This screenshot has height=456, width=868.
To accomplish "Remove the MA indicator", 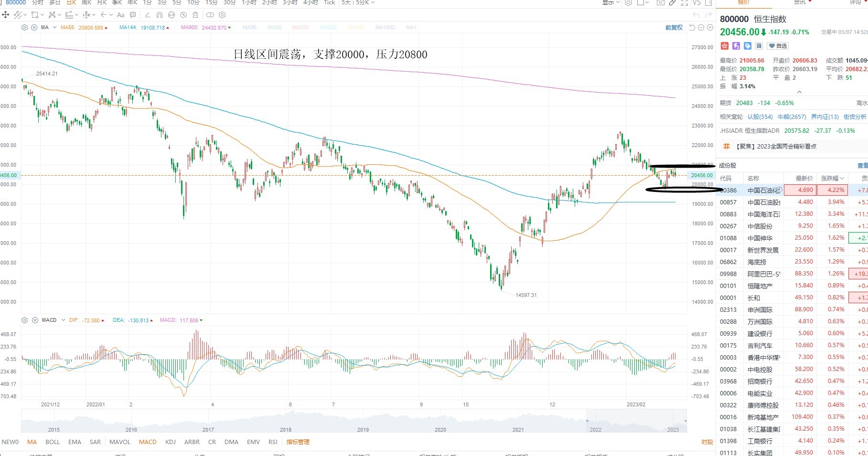I will pyautogui.click(x=34, y=27).
